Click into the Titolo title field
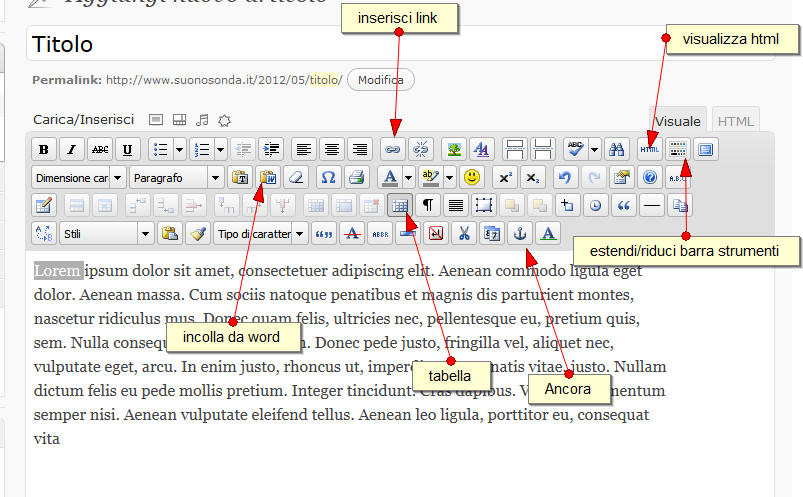Image resolution: width=803 pixels, height=497 pixels. (x=400, y=44)
